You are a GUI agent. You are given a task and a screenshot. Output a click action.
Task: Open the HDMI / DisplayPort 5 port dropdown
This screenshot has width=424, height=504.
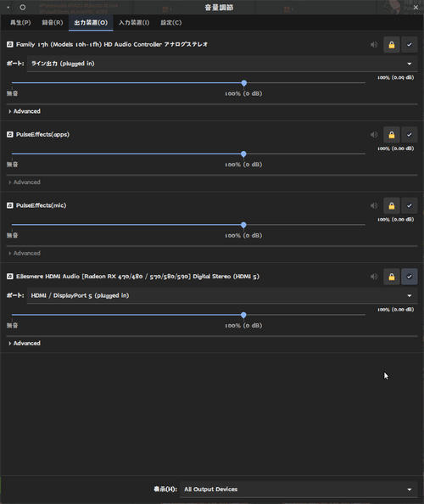click(x=222, y=295)
